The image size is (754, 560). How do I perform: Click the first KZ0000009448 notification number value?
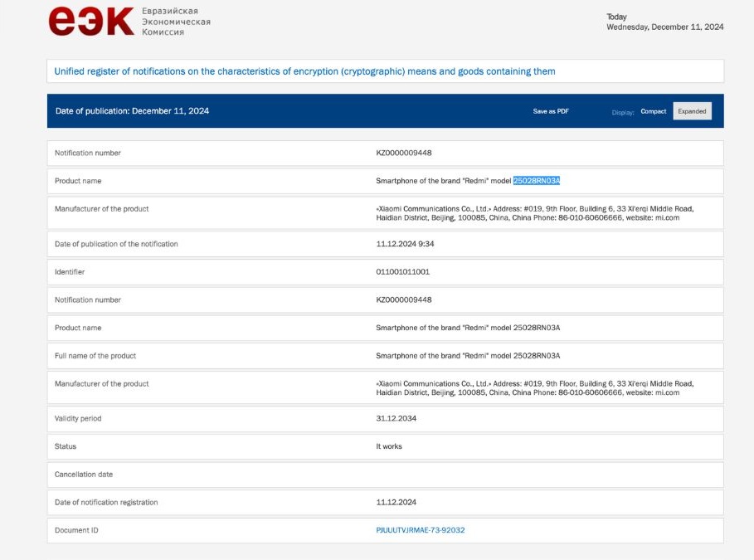pos(403,153)
